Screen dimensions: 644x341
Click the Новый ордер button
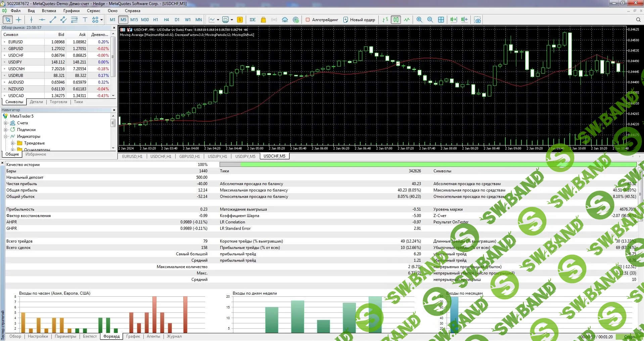point(359,20)
